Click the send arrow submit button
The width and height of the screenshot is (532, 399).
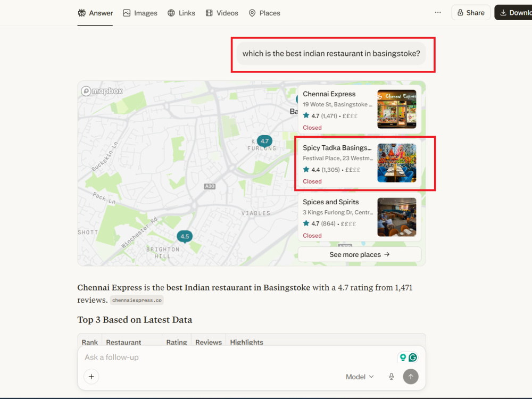click(411, 377)
